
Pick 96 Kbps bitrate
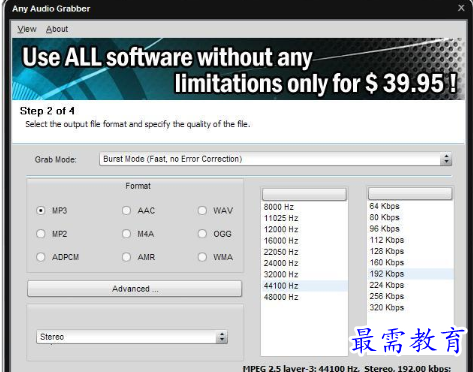pyautogui.click(x=410, y=229)
